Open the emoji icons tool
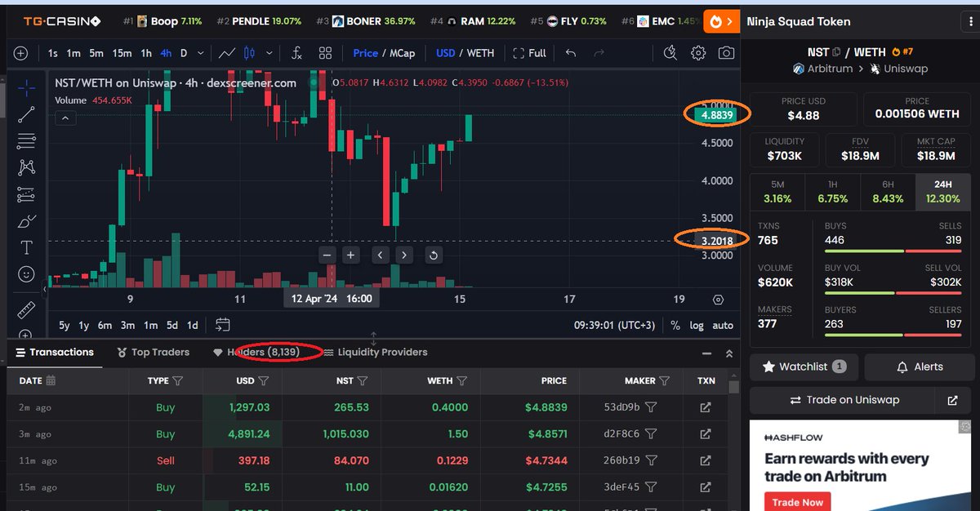980x511 pixels. click(26, 273)
